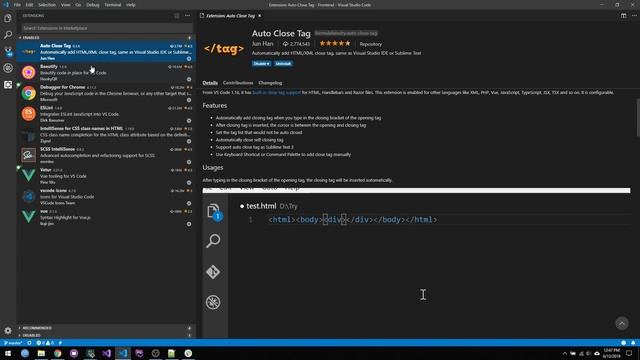640x360 pixels.
Task: Close the Extension: Auto Close Tag tab
Action: 260,16
